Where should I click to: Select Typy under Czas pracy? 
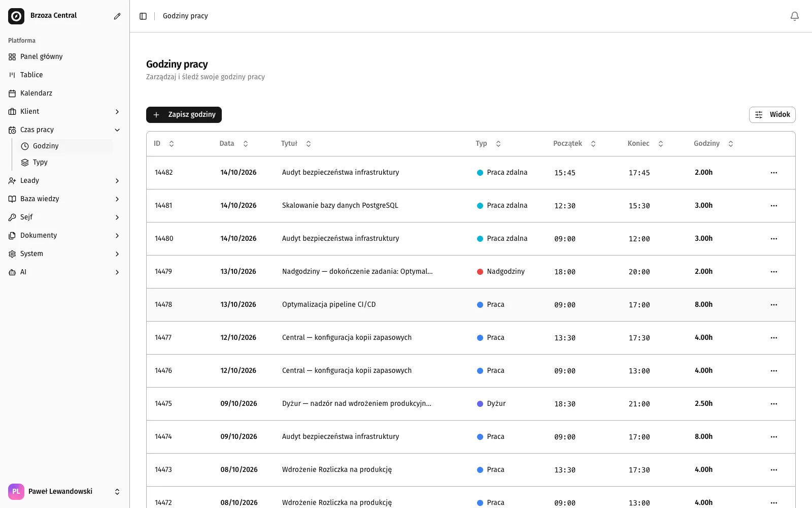point(65,163)
